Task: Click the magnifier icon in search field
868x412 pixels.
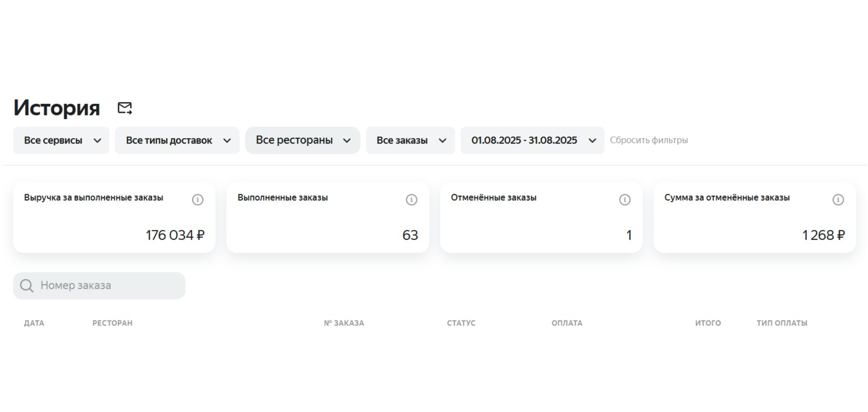Action: pos(27,286)
